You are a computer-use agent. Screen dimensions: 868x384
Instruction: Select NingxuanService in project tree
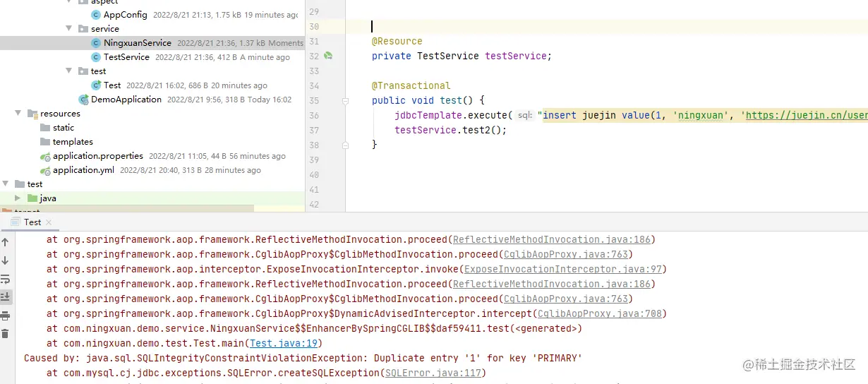click(x=138, y=42)
